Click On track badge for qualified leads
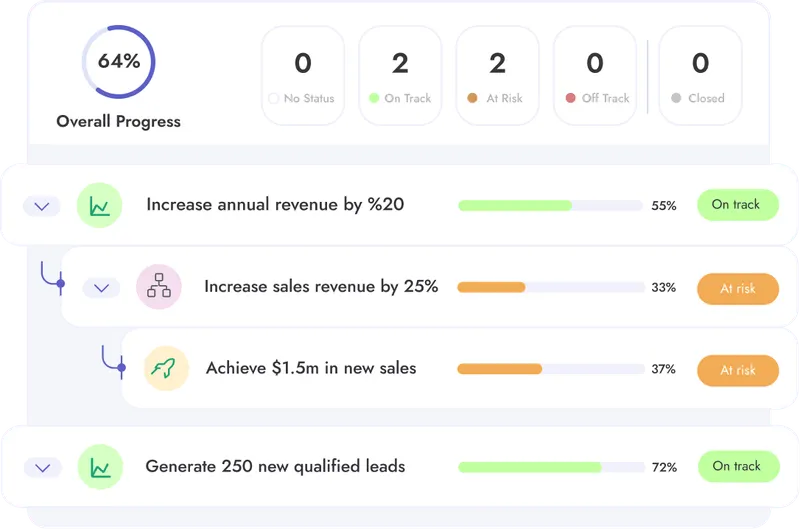The image size is (800, 529). pyautogui.click(x=739, y=466)
